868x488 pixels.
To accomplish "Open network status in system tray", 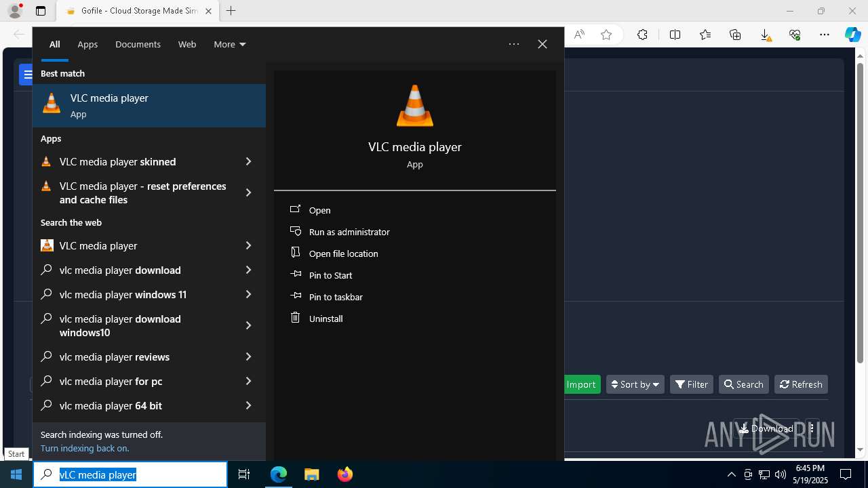I will pyautogui.click(x=764, y=474).
